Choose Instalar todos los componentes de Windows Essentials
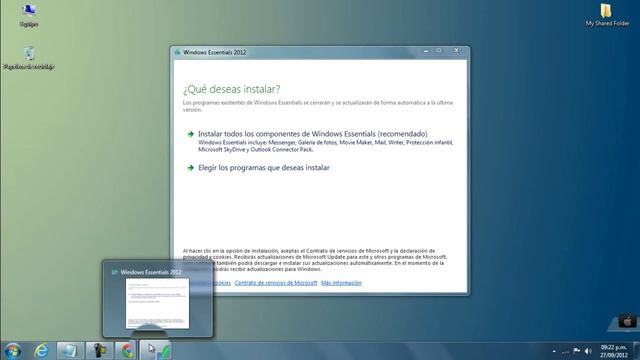This screenshot has width=640, height=360. tap(313, 134)
